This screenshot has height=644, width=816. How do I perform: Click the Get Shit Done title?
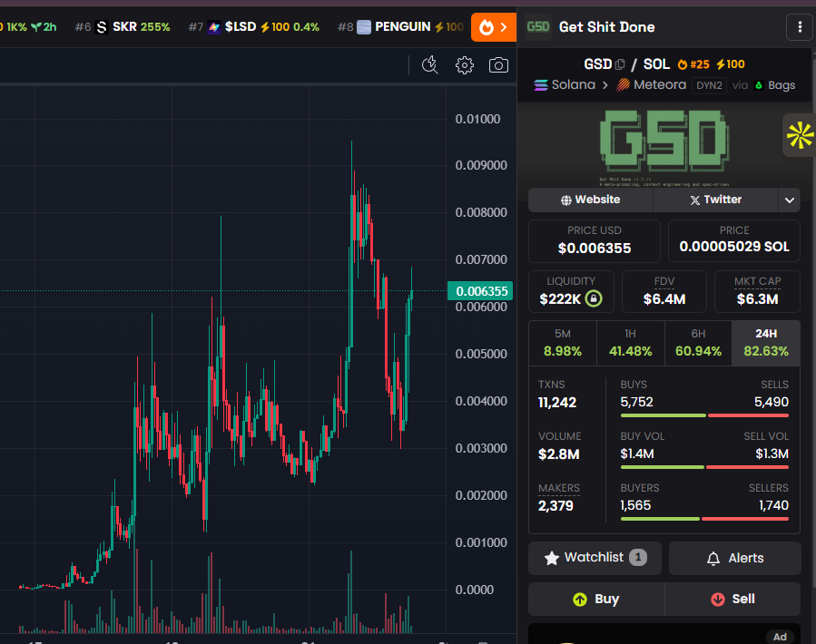click(x=606, y=27)
